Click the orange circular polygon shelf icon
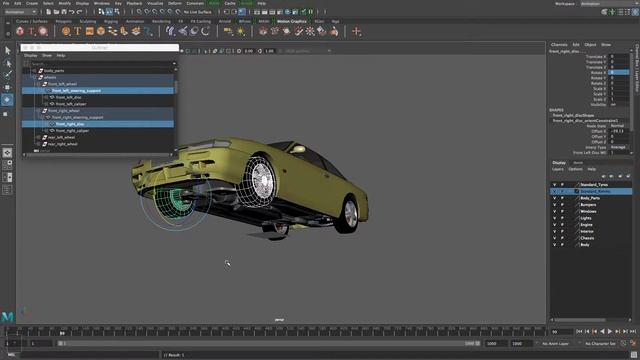640x360 pixels. (66, 31)
